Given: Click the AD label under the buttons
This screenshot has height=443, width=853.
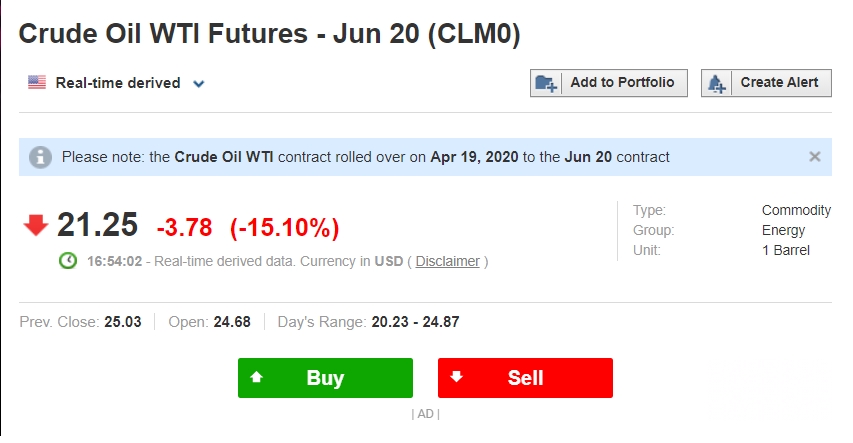Looking at the screenshot, I should [425, 414].
